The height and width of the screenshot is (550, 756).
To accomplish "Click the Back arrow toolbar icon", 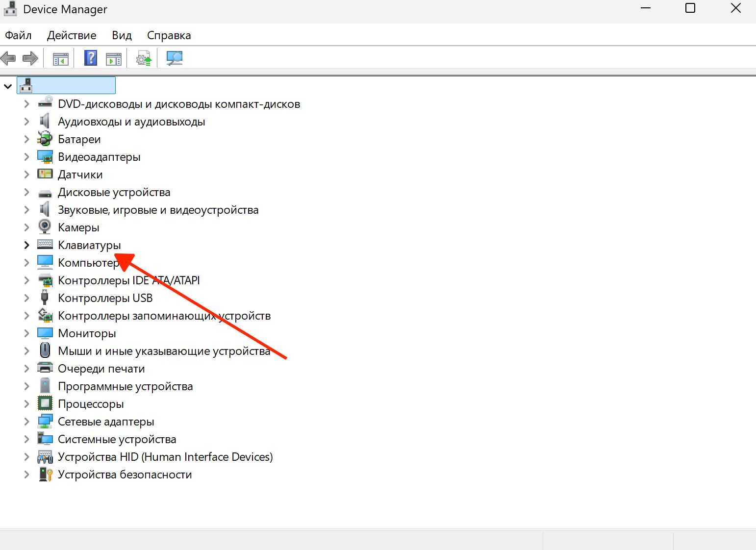I will [8, 58].
